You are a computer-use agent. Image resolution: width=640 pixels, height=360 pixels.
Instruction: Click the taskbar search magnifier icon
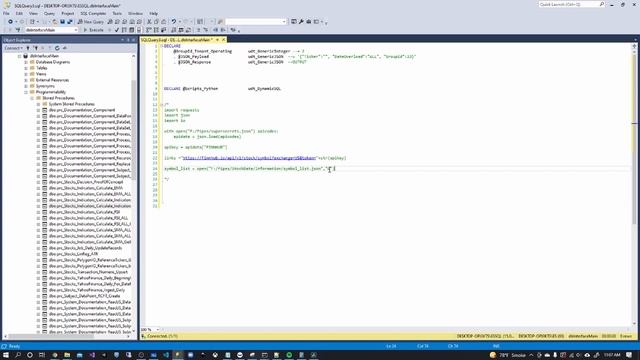18,355
